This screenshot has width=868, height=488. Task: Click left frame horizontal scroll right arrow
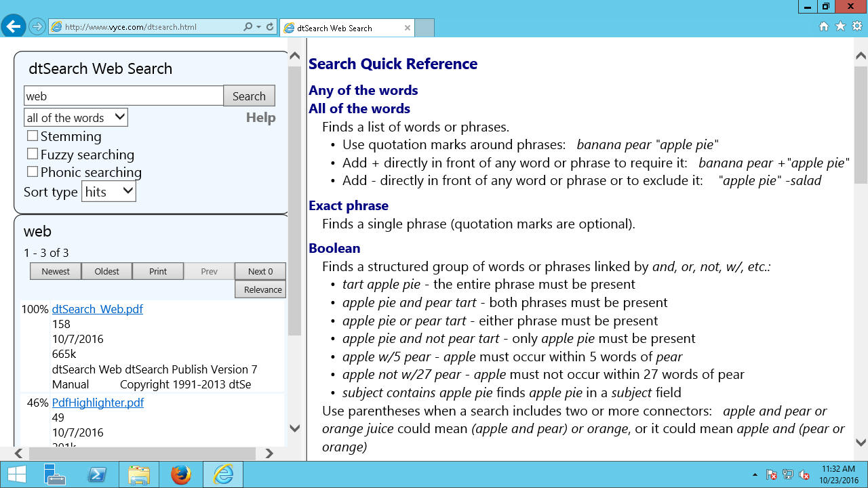tap(269, 453)
